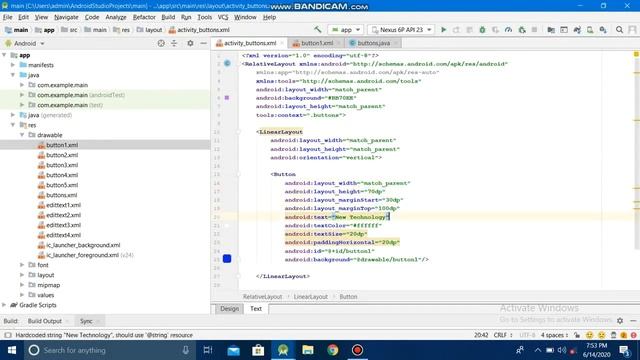Click the Windows search box
The height and width of the screenshot is (360, 640).
pos(110,350)
